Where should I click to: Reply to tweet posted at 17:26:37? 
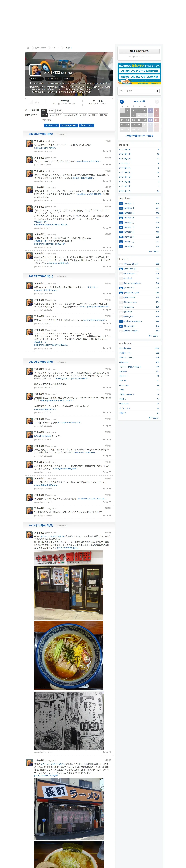104,151
